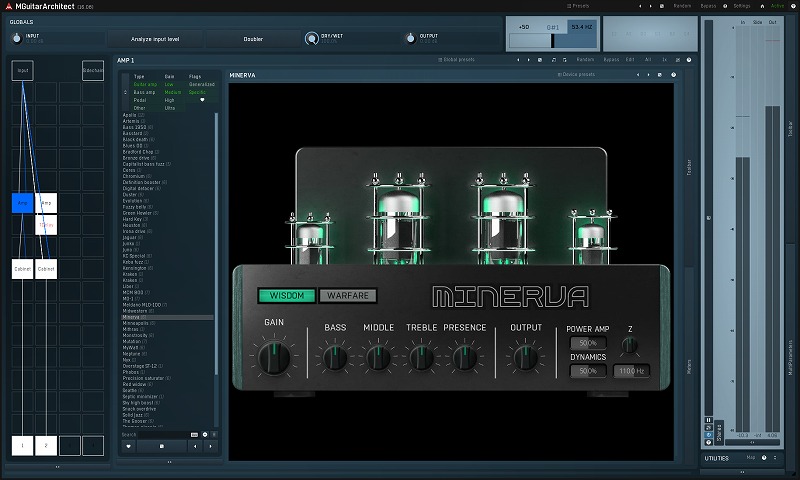Enable the Warfare channel on Minerva

click(346, 295)
